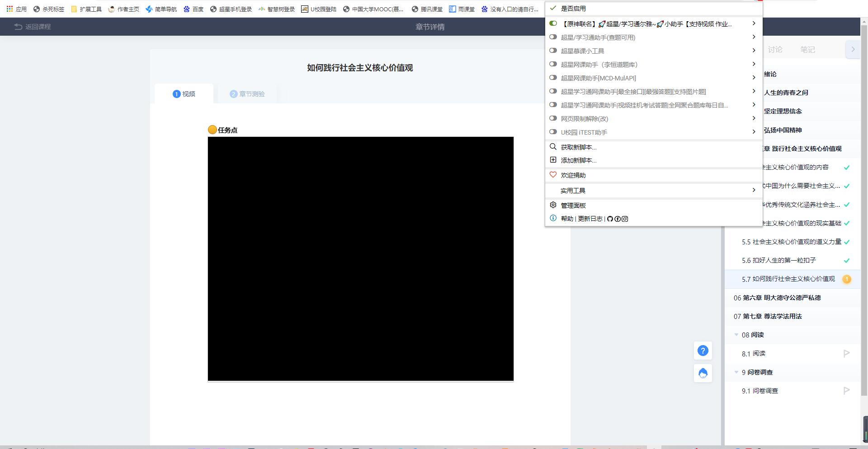The width and height of the screenshot is (868, 449).
Task: Expand the 【原神联名】script submenu arrow
Action: (x=754, y=23)
